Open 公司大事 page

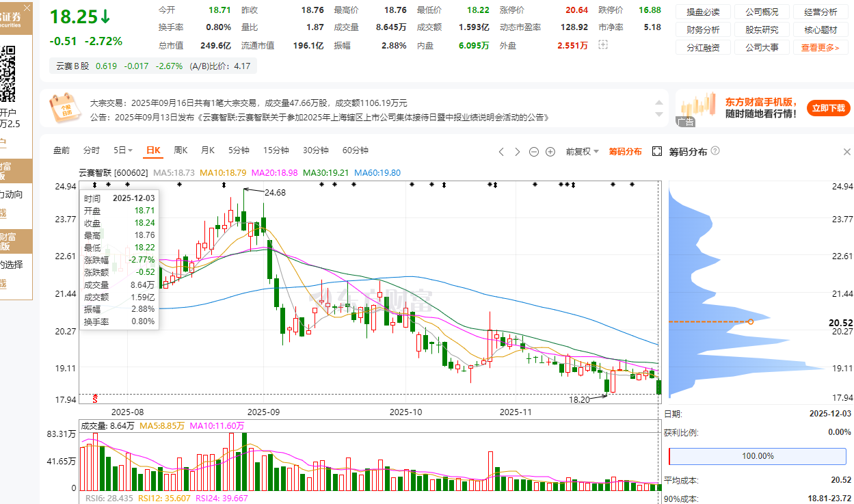[762, 48]
